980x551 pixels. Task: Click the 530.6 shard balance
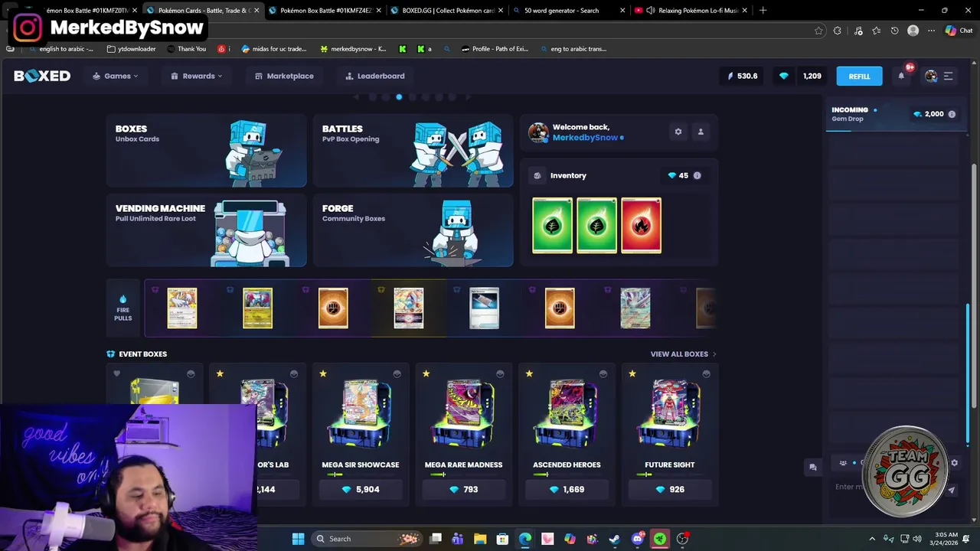point(743,76)
